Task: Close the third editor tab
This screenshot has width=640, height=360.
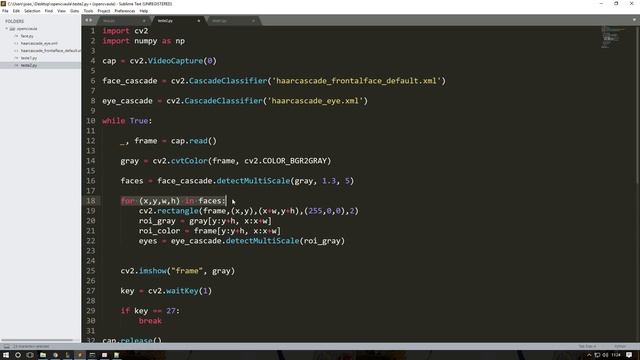Action: coord(253,20)
